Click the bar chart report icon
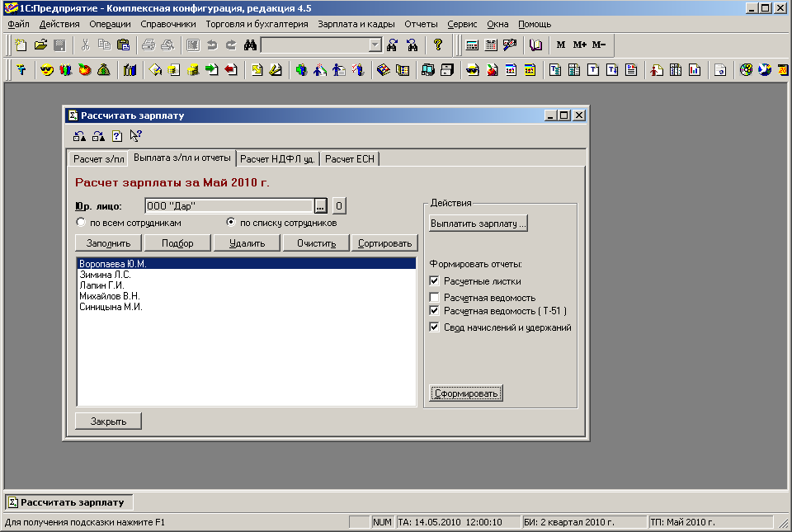Screen dimensions: 792x532 [x=695, y=70]
